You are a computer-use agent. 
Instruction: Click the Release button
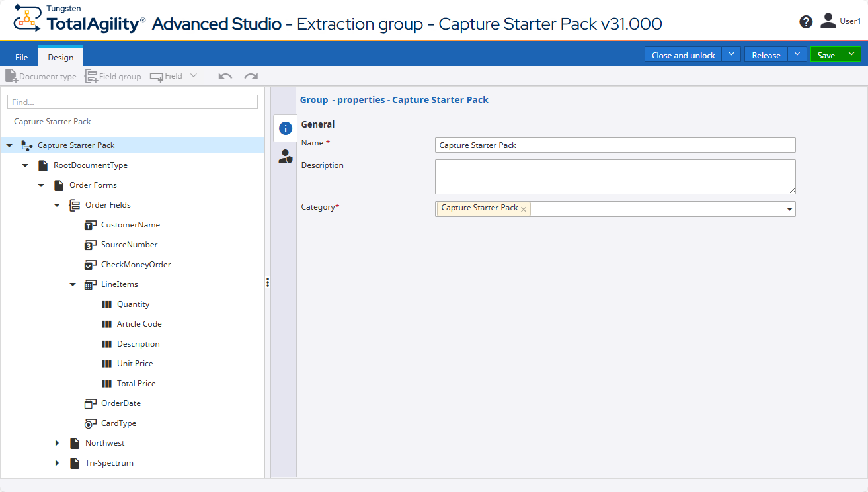click(x=766, y=55)
